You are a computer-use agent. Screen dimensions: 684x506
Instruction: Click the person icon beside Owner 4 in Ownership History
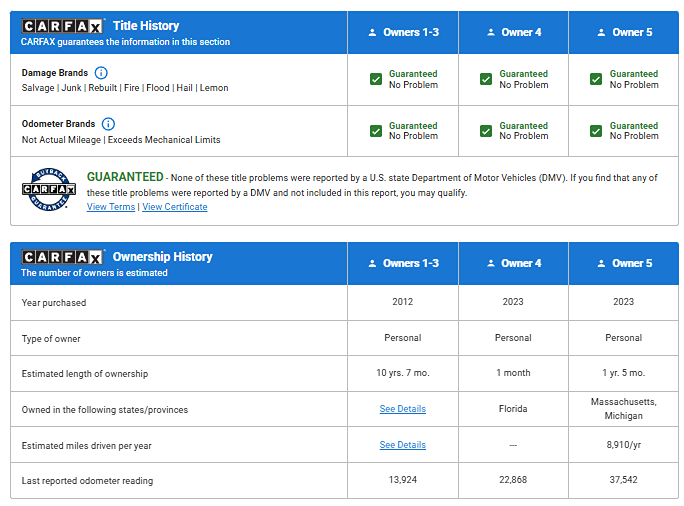(491, 263)
